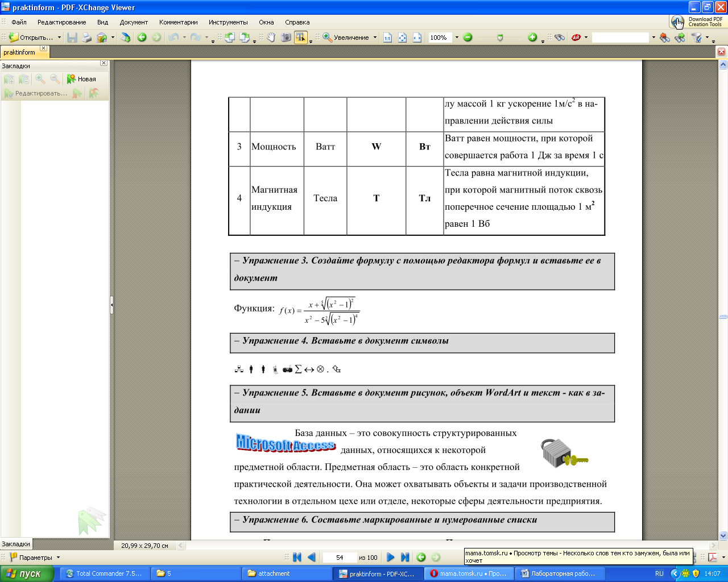728x582 pixels.
Task: Open the 'Вид' menu
Action: click(102, 22)
